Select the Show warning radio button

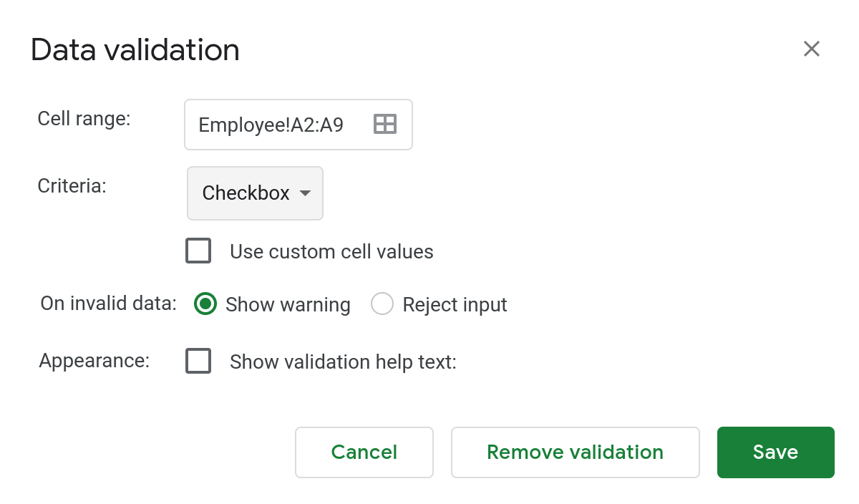205,304
